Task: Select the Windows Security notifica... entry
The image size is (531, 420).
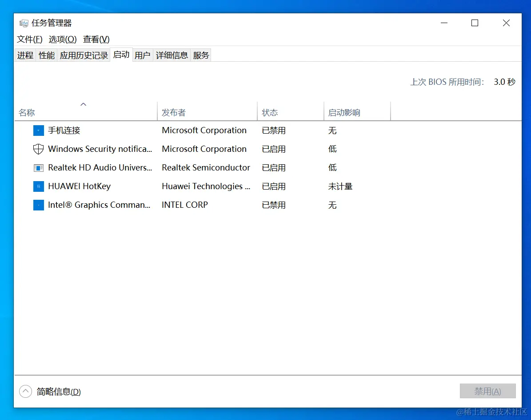Action: (x=100, y=149)
